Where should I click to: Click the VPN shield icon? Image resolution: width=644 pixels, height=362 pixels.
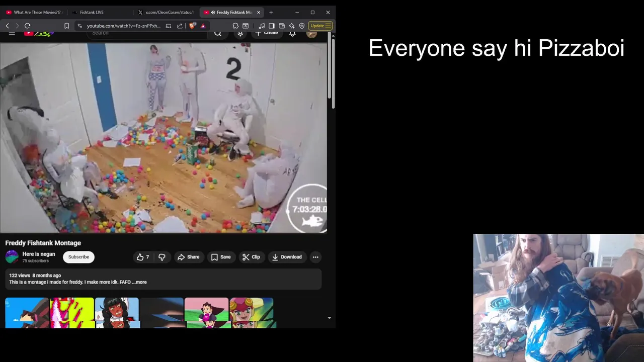[x=302, y=26]
